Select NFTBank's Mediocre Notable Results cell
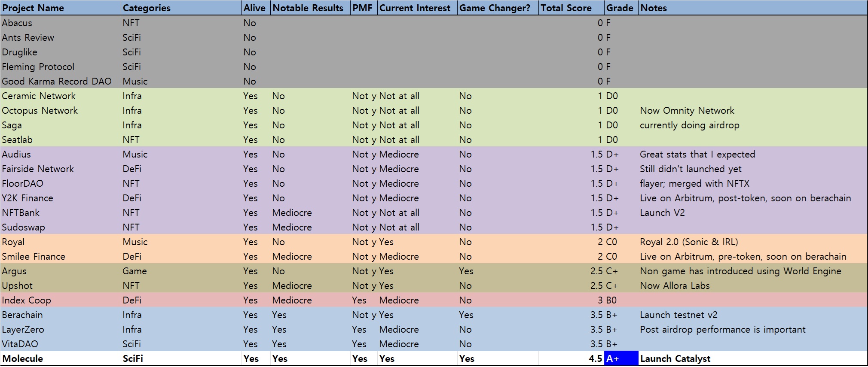The width and height of the screenshot is (868, 367). click(310, 213)
